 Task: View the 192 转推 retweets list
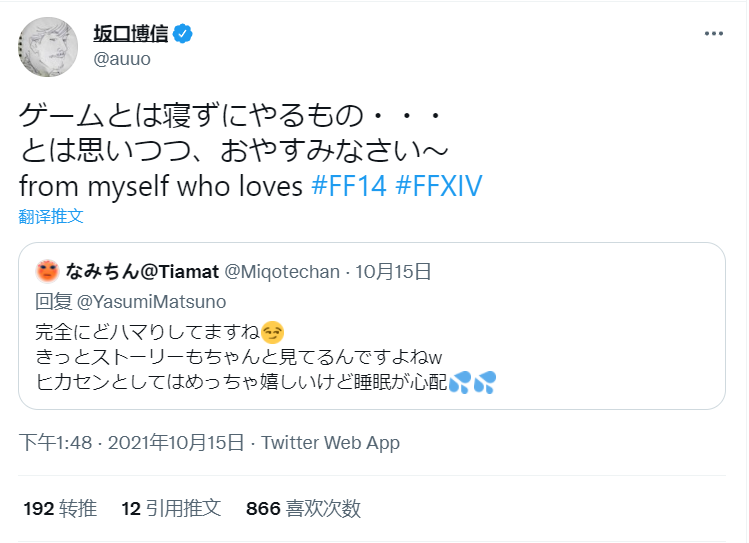[60, 508]
